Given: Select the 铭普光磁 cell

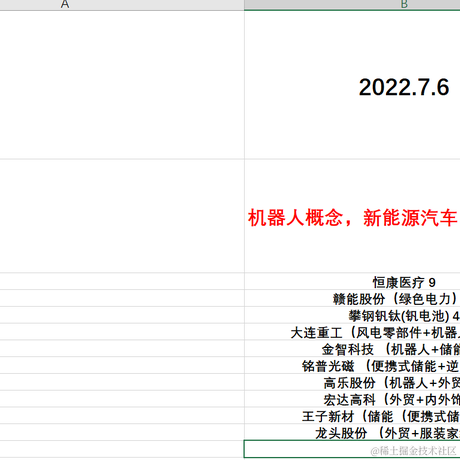Looking at the screenshot, I should 352,365.
